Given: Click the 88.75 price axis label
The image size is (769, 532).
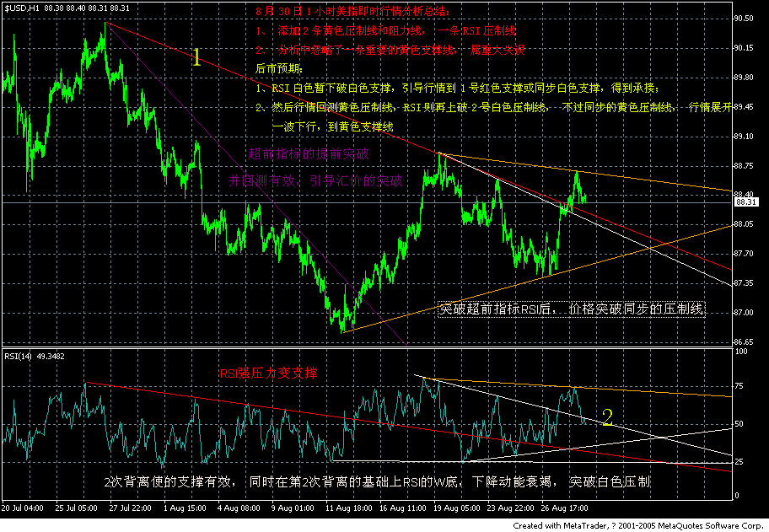Looking at the screenshot, I should (x=743, y=165).
